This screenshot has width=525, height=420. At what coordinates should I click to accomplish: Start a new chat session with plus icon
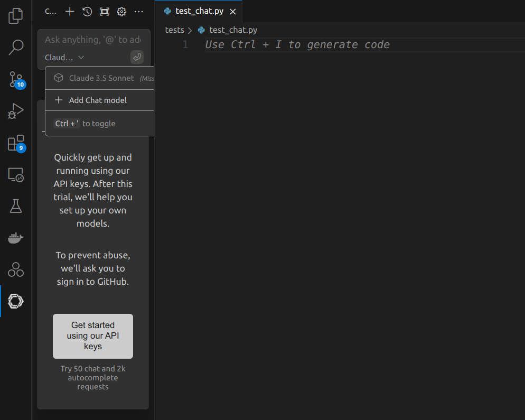point(70,12)
